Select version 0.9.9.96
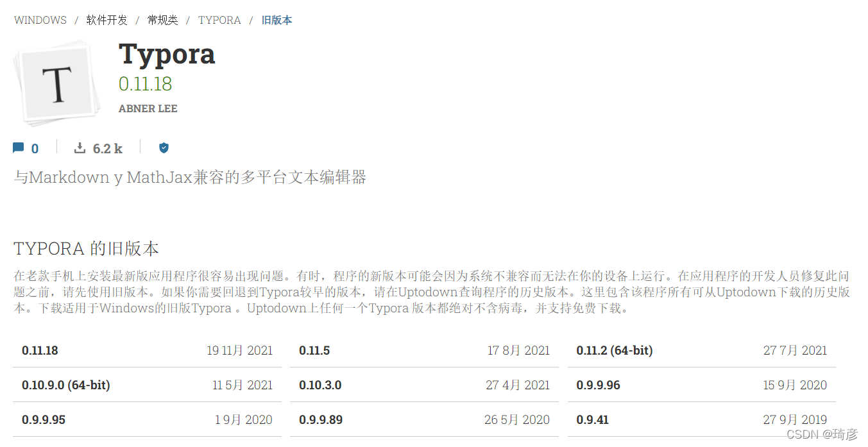The width and height of the screenshot is (868, 447). point(598,385)
